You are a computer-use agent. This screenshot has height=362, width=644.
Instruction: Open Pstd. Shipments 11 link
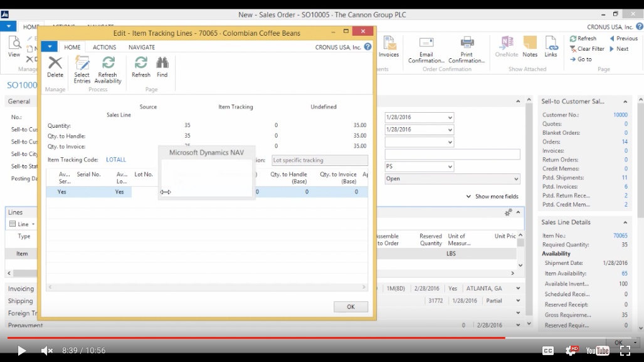pyautogui.click(x=625, y=178)
